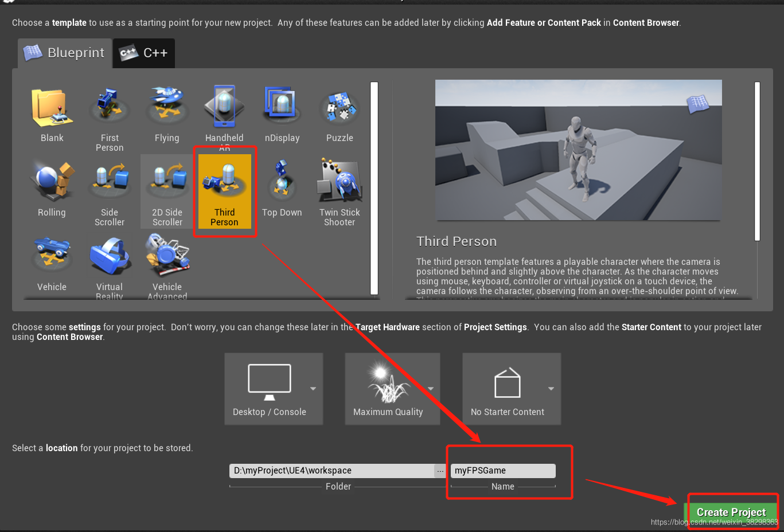Select the Rolling template
The width and height of the screenshot is (784, 532).
coord(52,191)
